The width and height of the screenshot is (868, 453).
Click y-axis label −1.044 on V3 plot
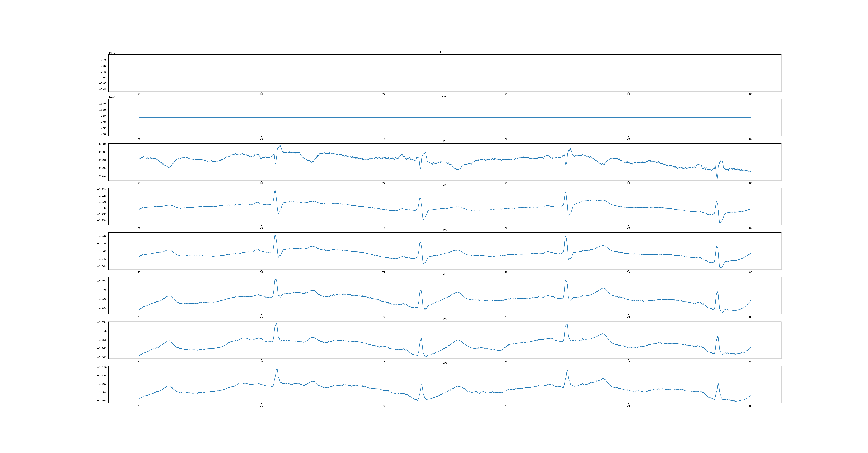click(x=102, y=266)
